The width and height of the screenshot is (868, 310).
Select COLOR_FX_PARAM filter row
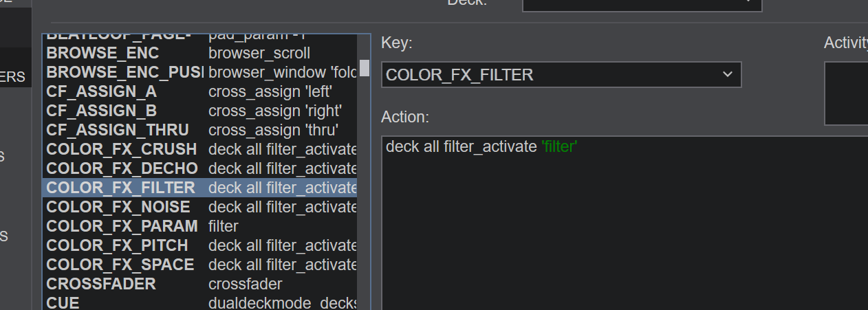199,226
